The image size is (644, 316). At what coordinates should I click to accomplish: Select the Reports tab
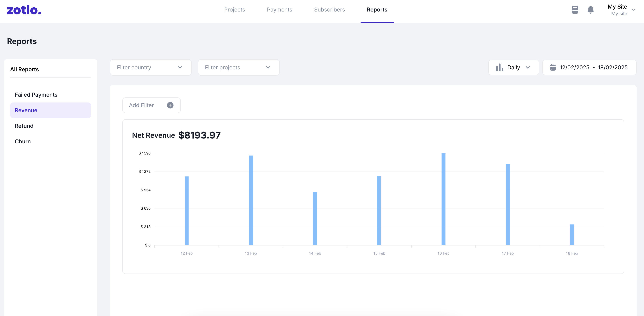(x=377, y=10)
